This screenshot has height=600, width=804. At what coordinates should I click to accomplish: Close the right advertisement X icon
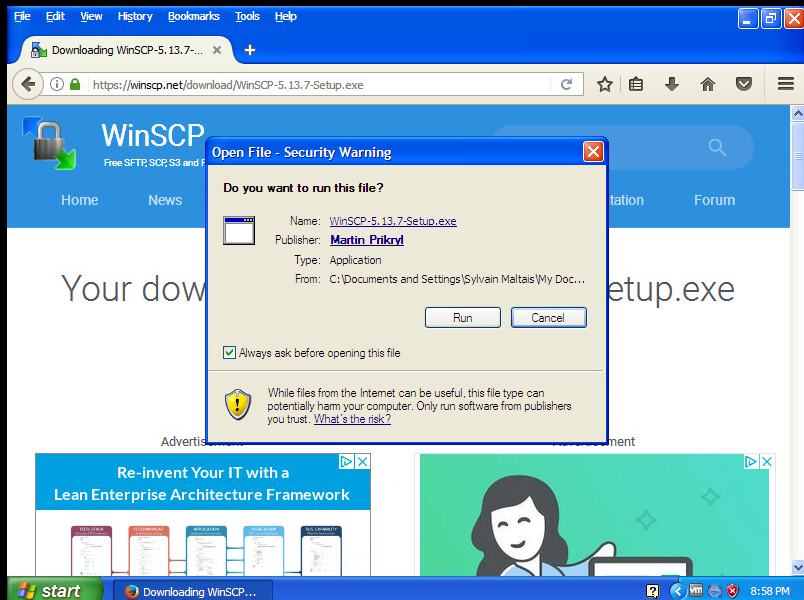click(x=767, y=462)
